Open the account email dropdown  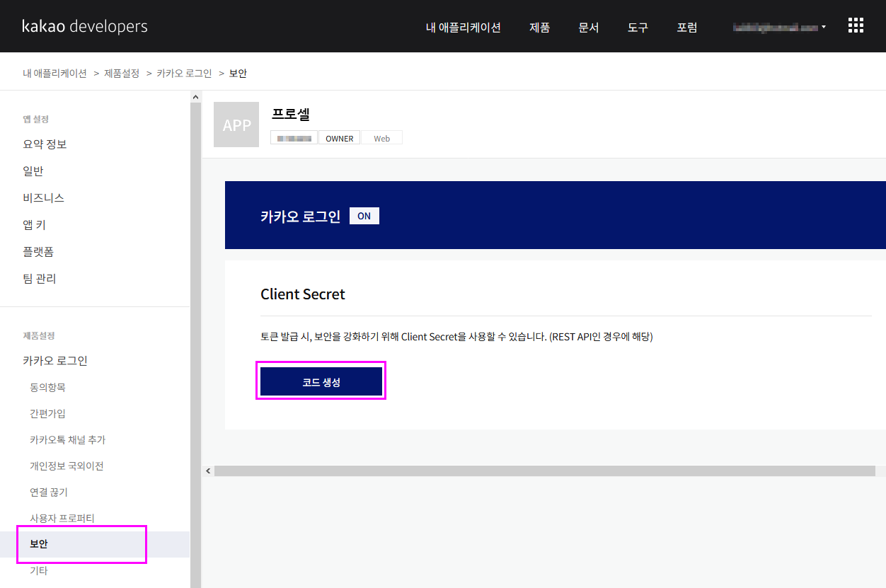[x=780, y=27]
